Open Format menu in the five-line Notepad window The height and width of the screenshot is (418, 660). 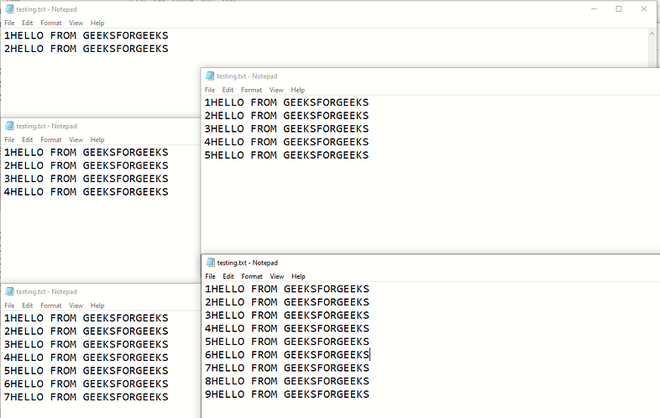tap(251, 90)
